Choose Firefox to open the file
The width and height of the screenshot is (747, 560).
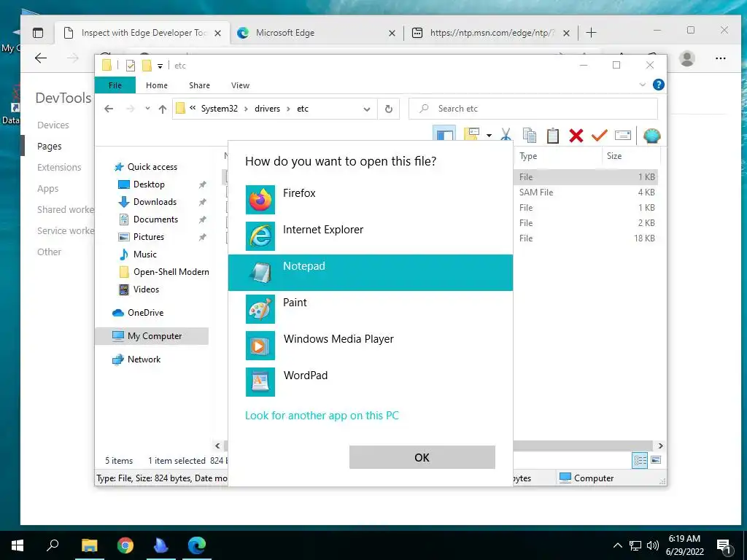click(370, 199)
